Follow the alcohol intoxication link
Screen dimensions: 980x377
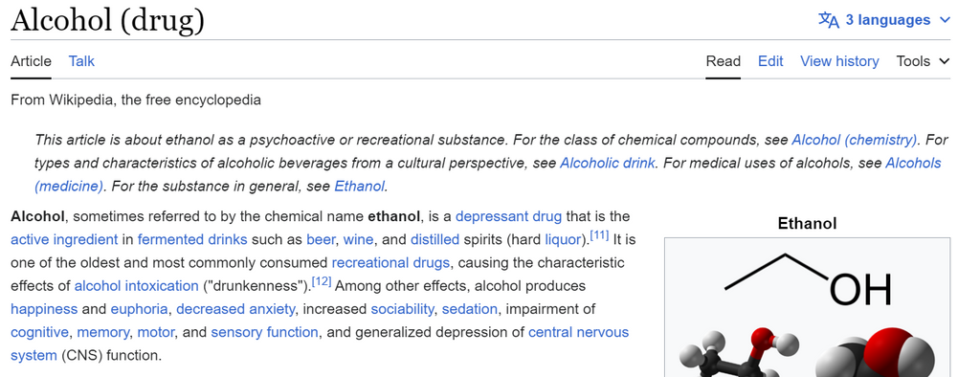pyautogui.click(x=136, y=286)
